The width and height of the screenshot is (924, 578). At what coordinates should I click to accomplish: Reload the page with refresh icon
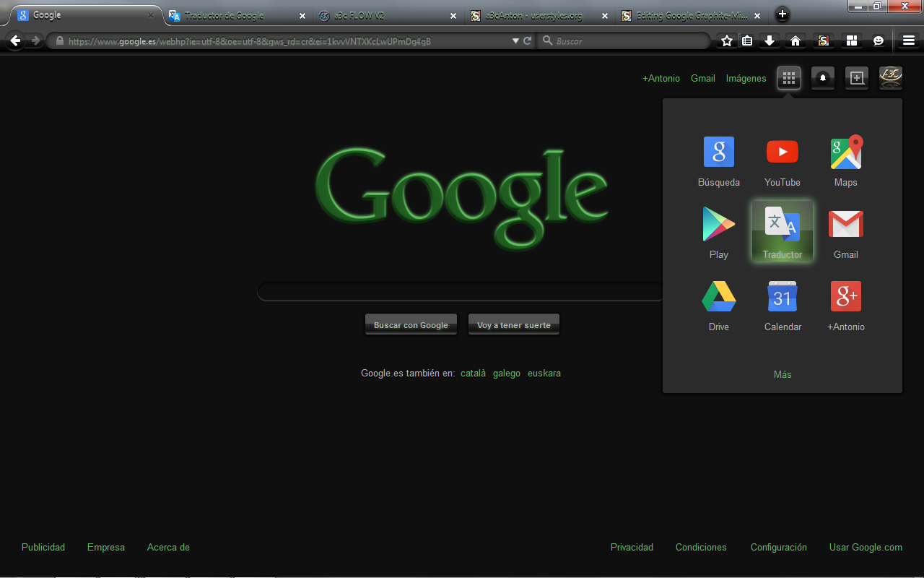click(528, 41)
